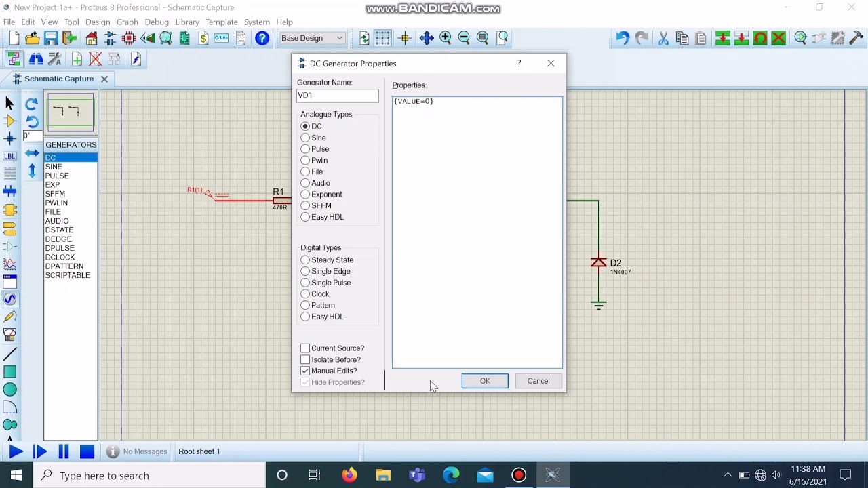This screenshot has height=488, width=868.
Task: Click the Rotate Anti-clockwise icon
Action: [x=31, y=121]
